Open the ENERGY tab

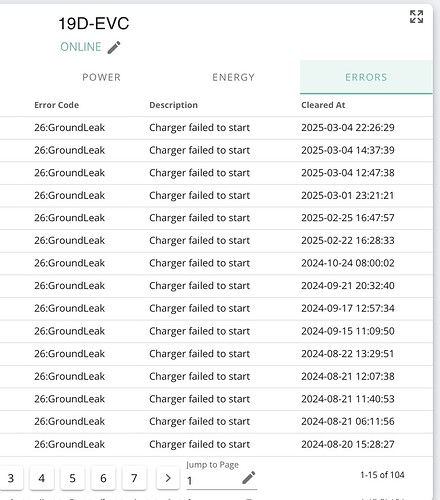coord(234,77)
